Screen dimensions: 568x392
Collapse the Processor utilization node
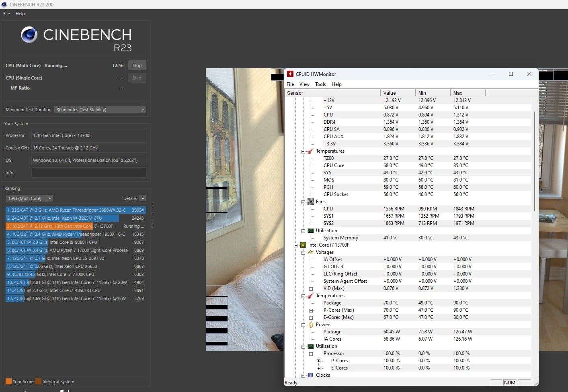tap(311, 354)
